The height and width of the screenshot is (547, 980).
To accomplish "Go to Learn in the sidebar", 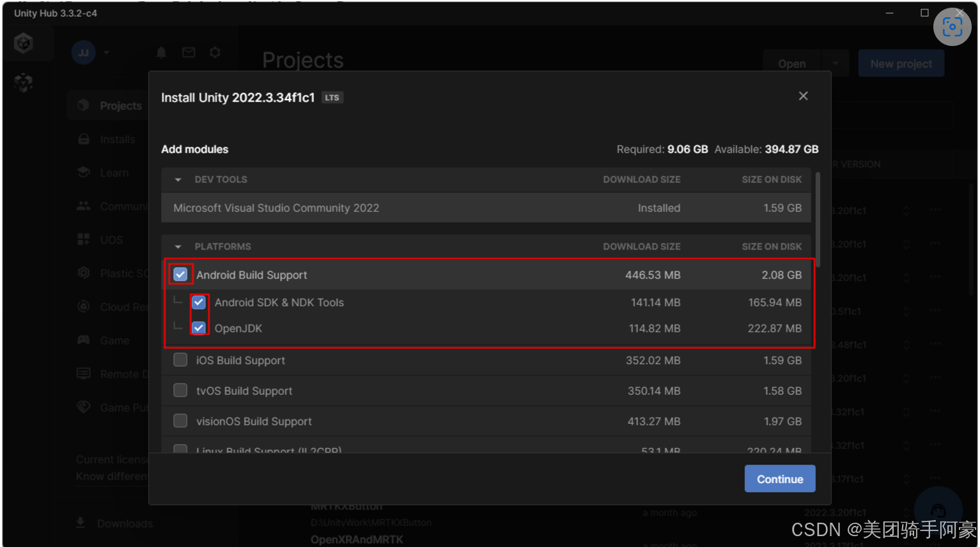I will 114,173.
